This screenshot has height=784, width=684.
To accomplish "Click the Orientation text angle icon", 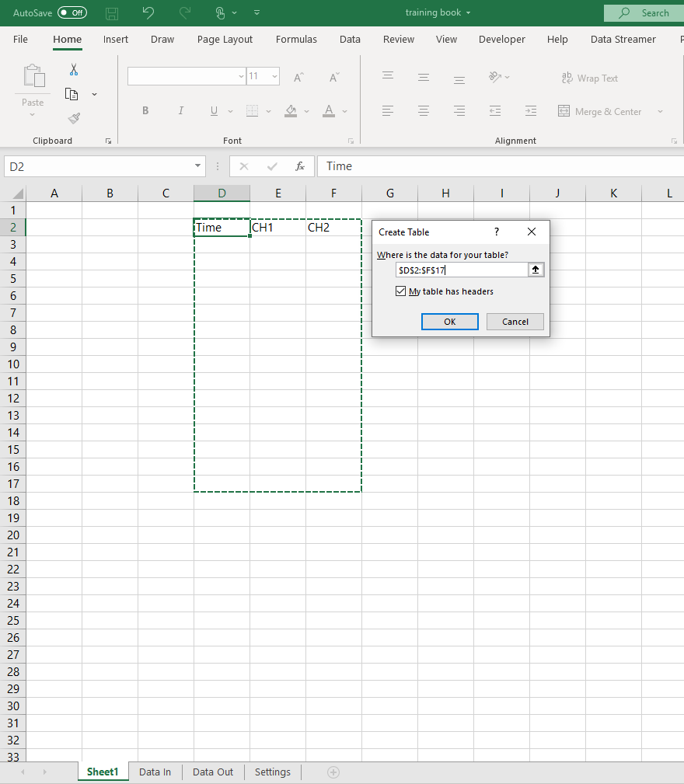I will click(x=495, y=76).
